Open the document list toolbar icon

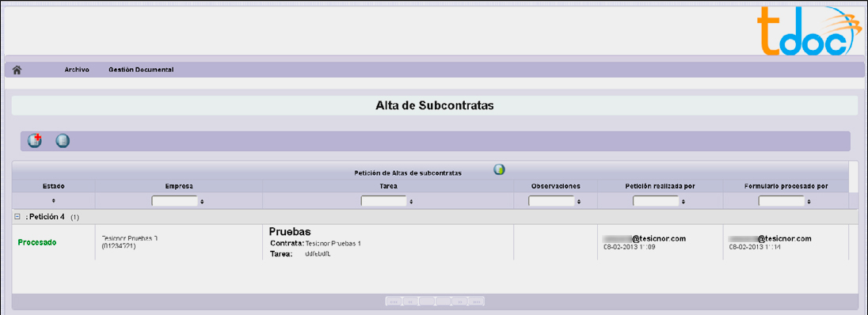point(63,141)
